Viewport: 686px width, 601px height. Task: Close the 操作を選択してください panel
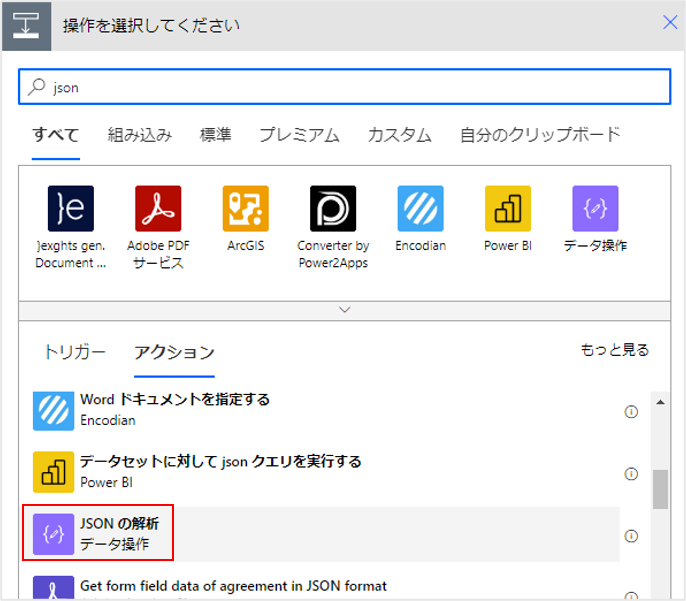670,23
